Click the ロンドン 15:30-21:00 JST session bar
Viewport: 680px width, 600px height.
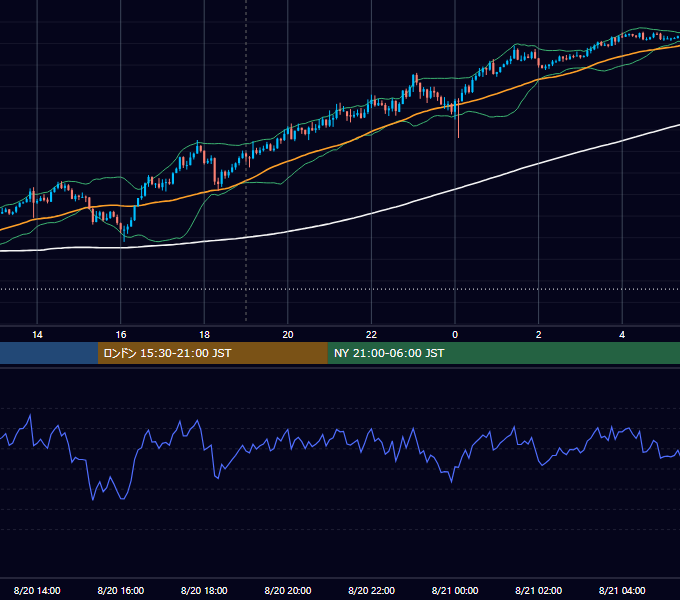(x=212, y=353)
